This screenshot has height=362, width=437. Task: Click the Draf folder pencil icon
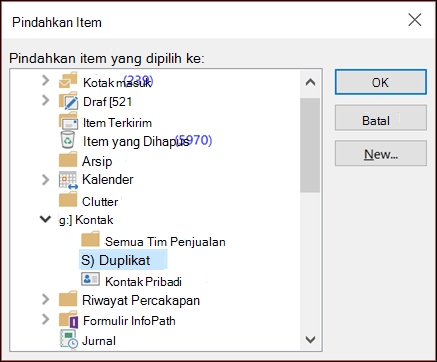click(69, 101)
